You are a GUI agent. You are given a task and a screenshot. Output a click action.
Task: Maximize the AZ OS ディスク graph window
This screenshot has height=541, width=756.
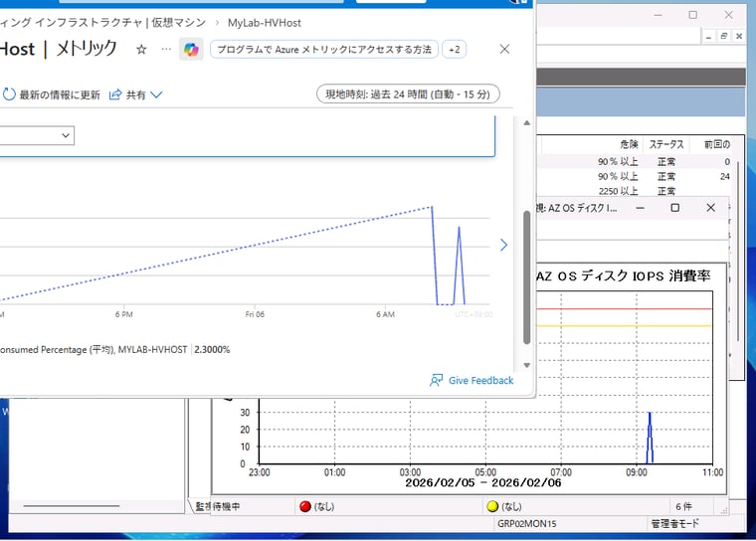pos(675,208)
